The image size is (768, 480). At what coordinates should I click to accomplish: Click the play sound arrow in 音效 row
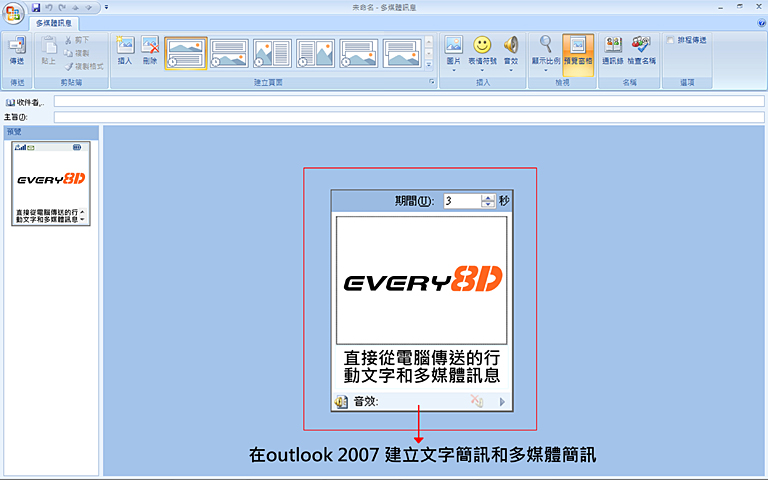click(502, 402)
